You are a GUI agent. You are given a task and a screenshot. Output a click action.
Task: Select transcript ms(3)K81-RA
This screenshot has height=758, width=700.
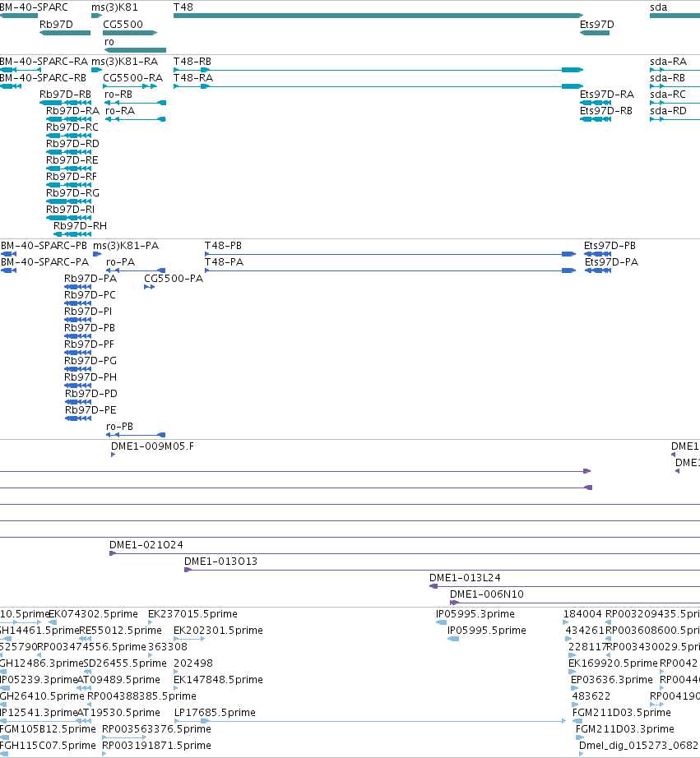tap(124, 62)
